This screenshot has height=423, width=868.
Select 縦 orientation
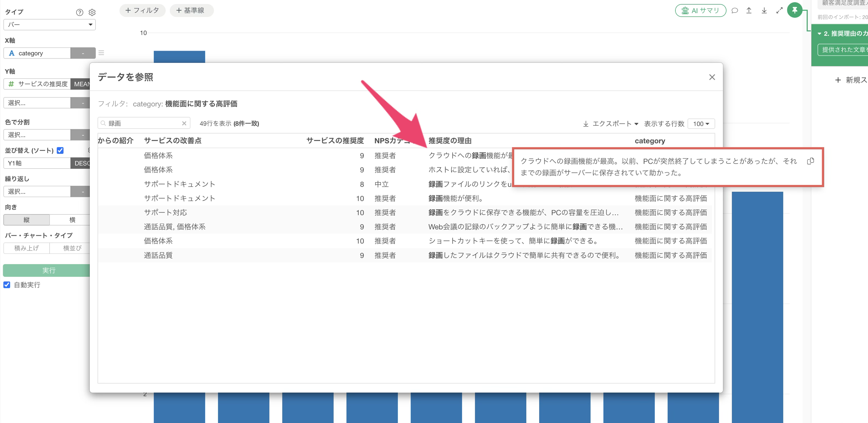[27, 220]
